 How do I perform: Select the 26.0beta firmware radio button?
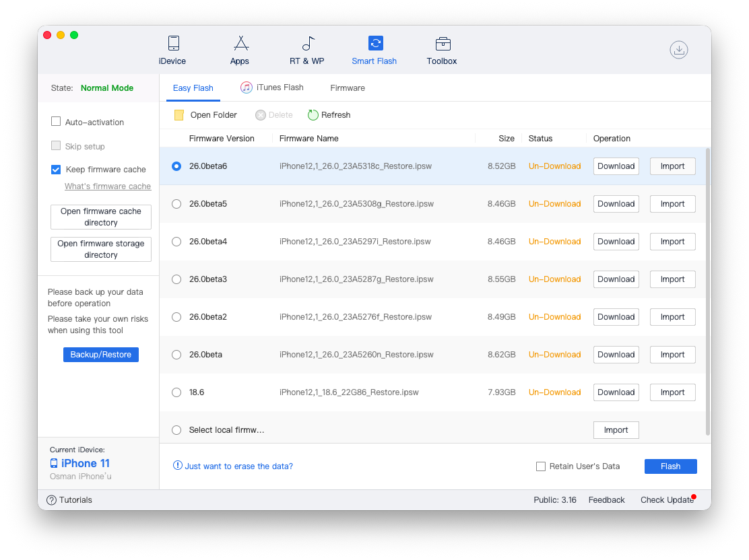click(x=176, y=355)
